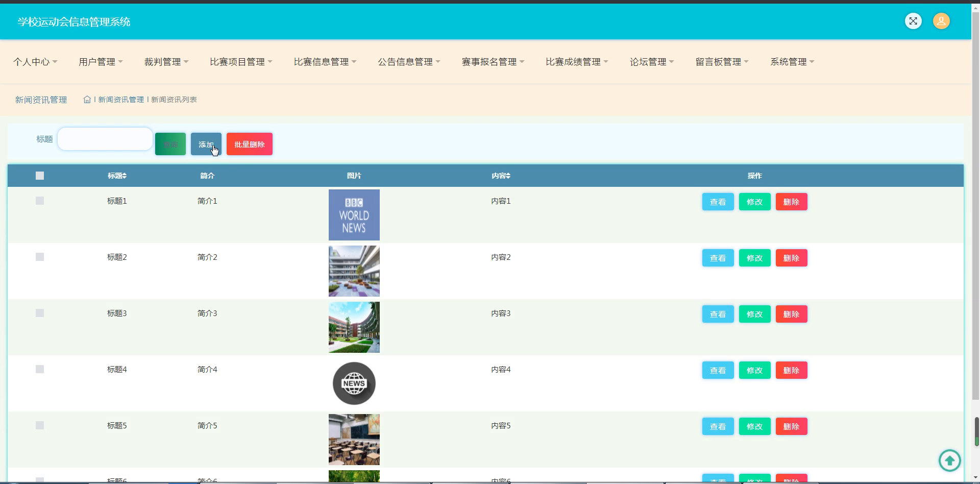Click the fullscreen toggle icon in header
The image size is (980, 484).
tap(913, 21)
